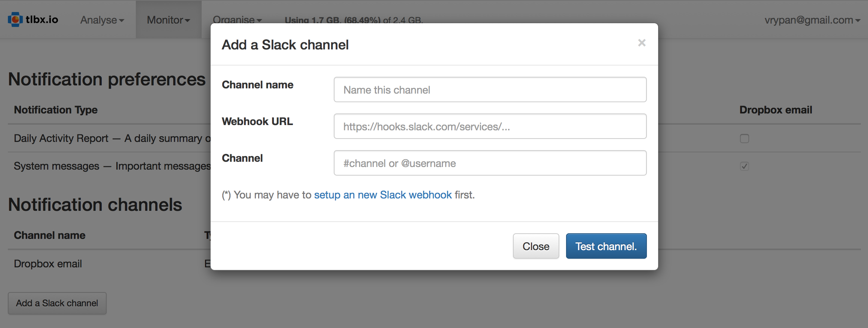Click the Daily Activity Report row text
The image size is (868, 328).
112,138
